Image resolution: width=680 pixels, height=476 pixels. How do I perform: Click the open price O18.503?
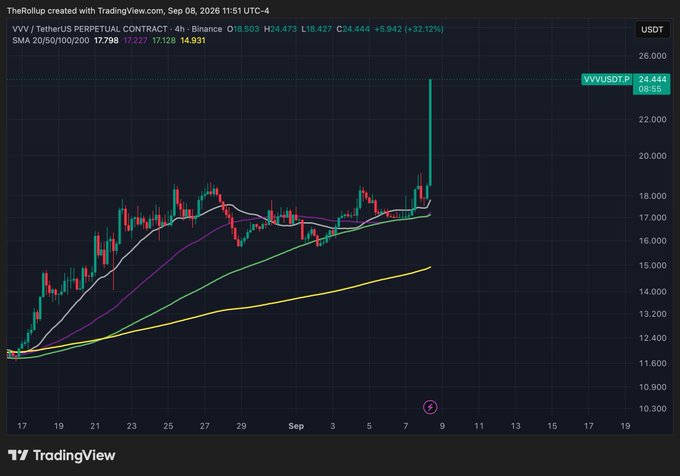tap(243, 29)
